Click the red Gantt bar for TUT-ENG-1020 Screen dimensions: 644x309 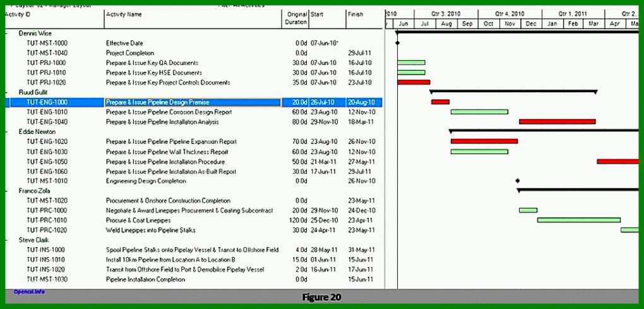coord(484,142)
